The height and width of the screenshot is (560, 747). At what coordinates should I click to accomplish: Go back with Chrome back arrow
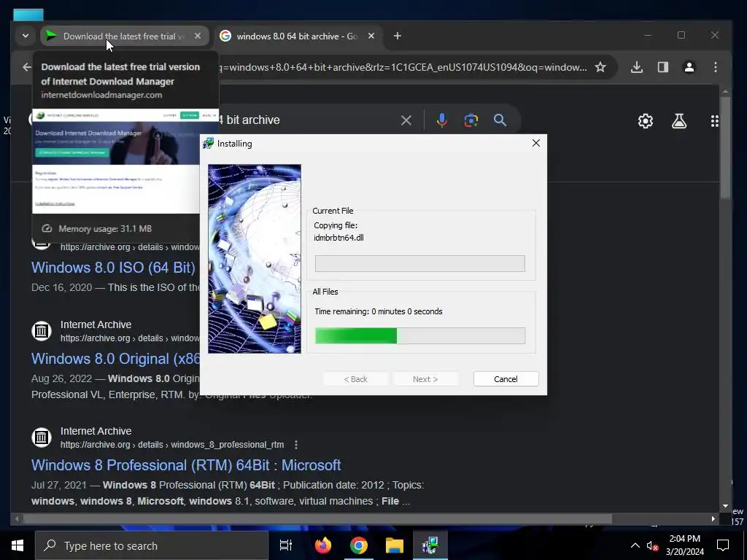pyautogui.click(x=27, y=67)
